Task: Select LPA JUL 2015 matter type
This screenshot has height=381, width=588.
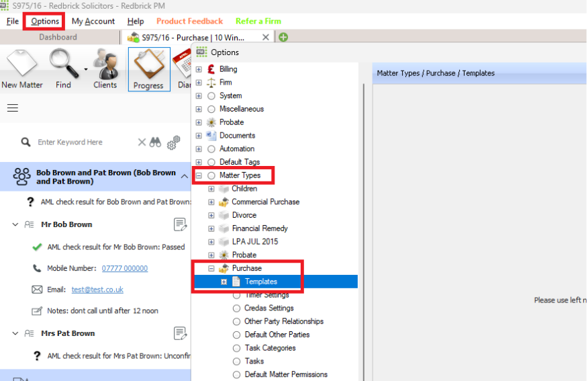Action: tap(255, 242)
